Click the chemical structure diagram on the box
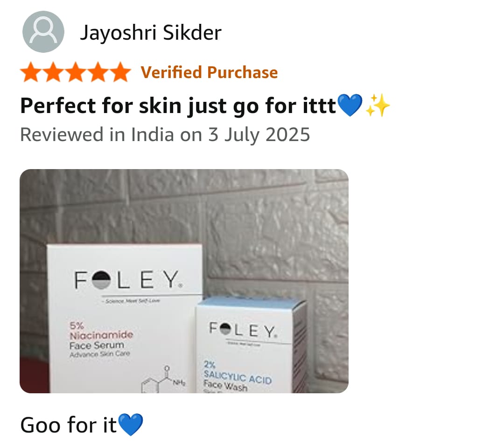The width and height of the screenshot is (504, 447). pos(163,379)
